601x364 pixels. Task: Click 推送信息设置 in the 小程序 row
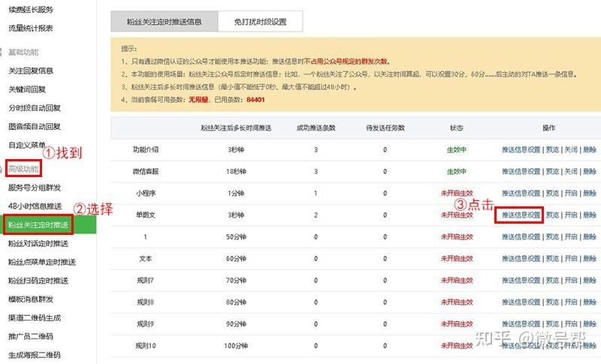click(x=521, y=194)
